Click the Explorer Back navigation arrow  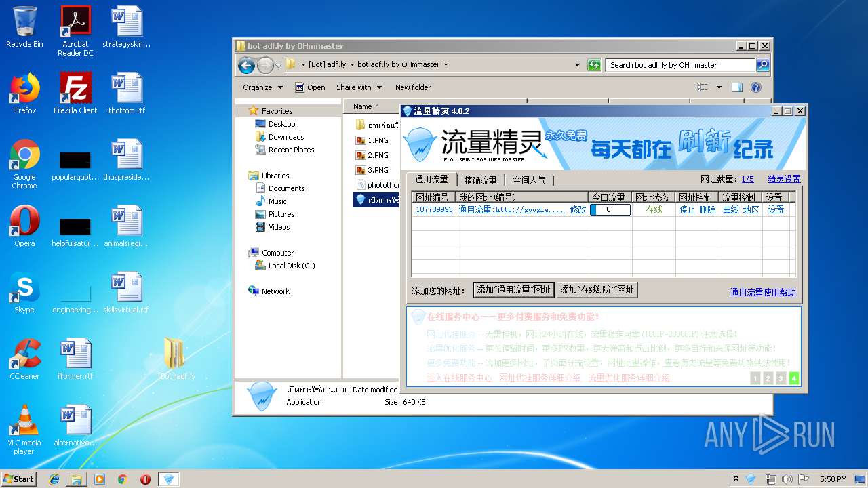pos(246,65)
